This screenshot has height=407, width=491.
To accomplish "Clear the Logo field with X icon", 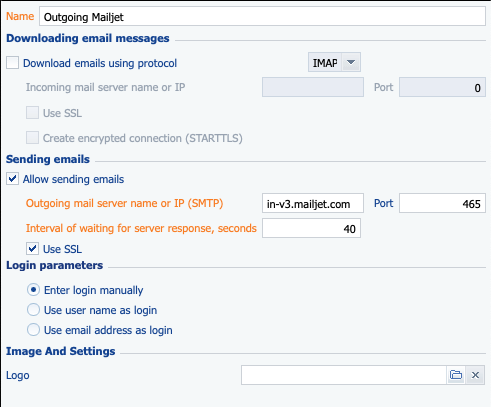I will click(475, 375).
